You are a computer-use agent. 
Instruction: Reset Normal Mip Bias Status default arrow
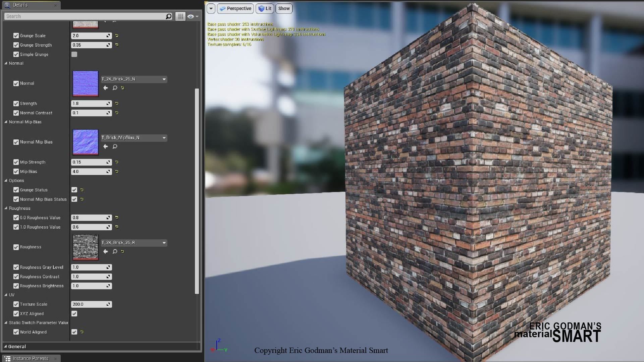coord(82,199)
